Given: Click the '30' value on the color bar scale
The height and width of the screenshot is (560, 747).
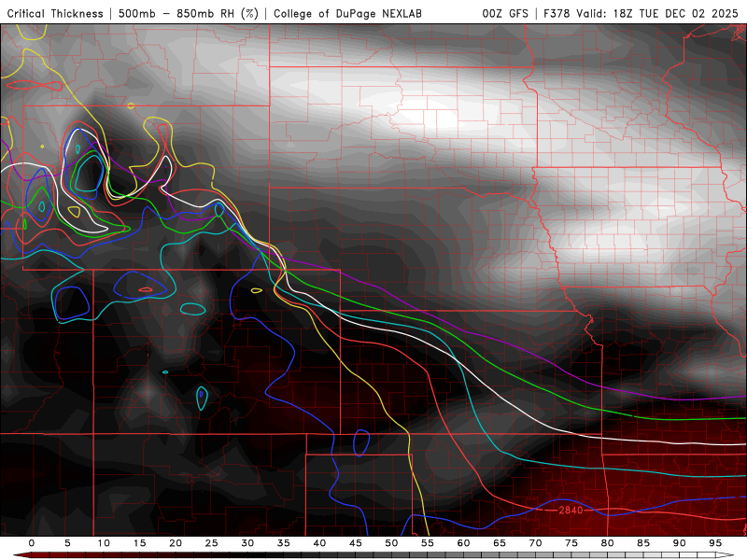Looking at the screenshot, I should [247, 543].
